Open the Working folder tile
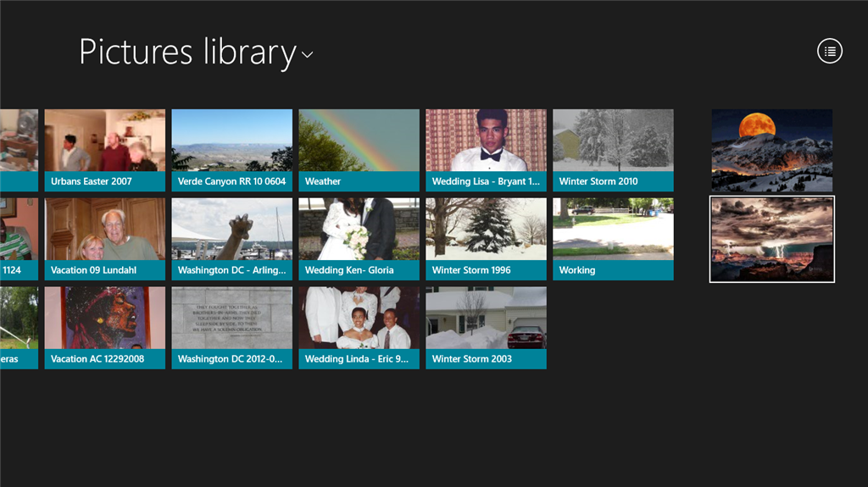 click(614, 239)
